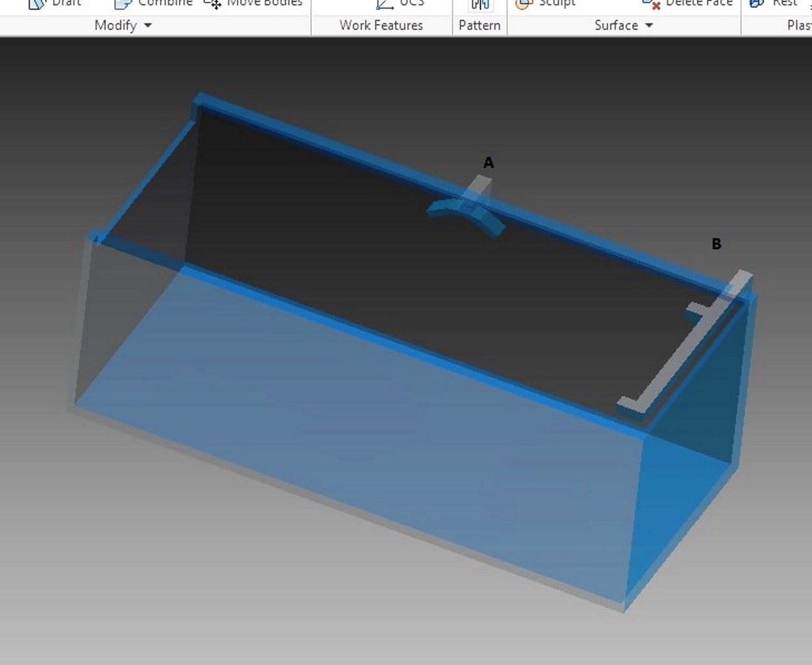Click the text label B in the viewport

point(717,244)
